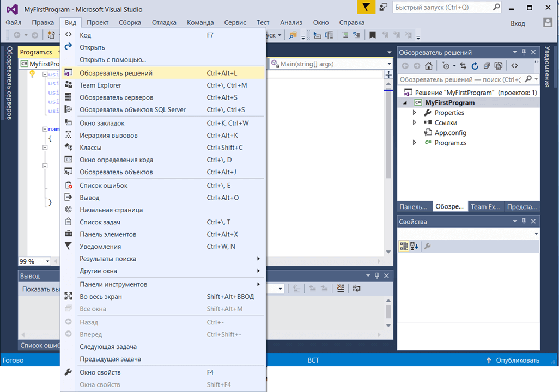Click the yellow notifications filter flag icon

tap(366, 7)
